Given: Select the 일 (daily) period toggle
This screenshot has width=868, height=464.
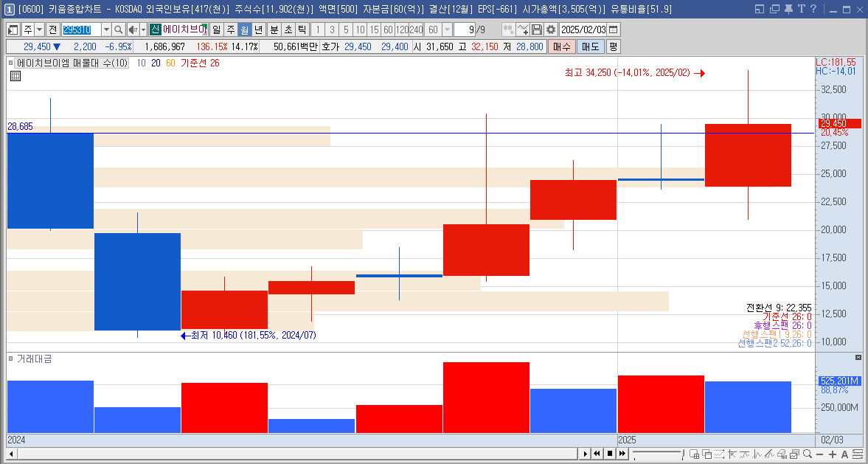Looking at the screenshot, I should pos(216,30).
